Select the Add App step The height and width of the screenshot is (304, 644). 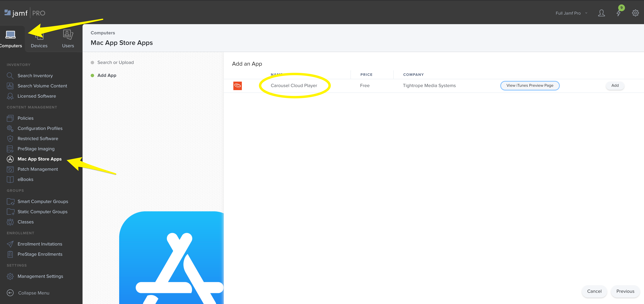106,75
